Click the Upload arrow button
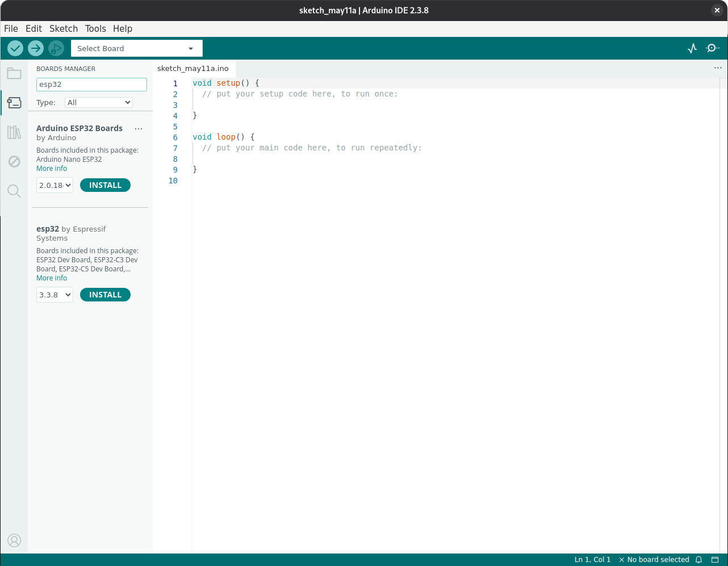 [36, 48]
